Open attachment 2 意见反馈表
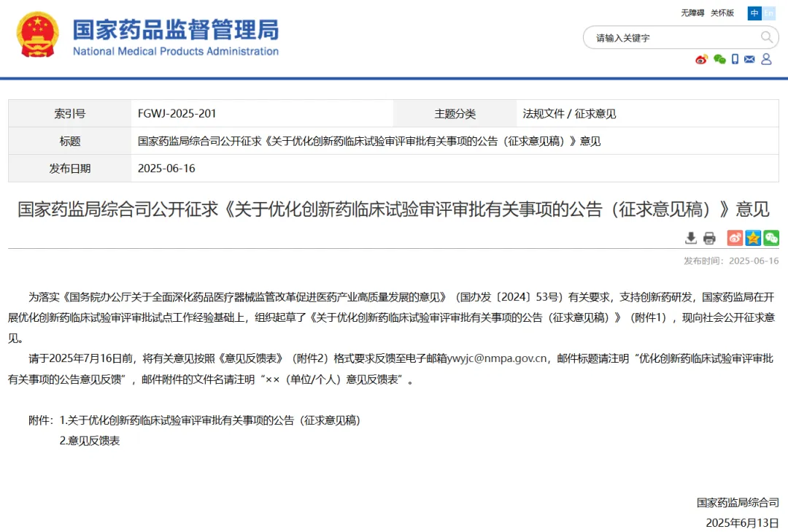The image size is (788, 532). 90,441
